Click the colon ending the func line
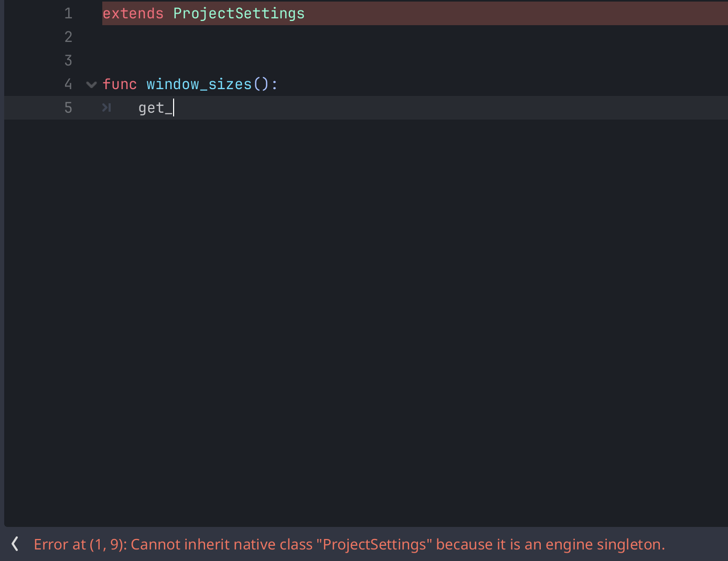728x561 pixels. [274, 84]
